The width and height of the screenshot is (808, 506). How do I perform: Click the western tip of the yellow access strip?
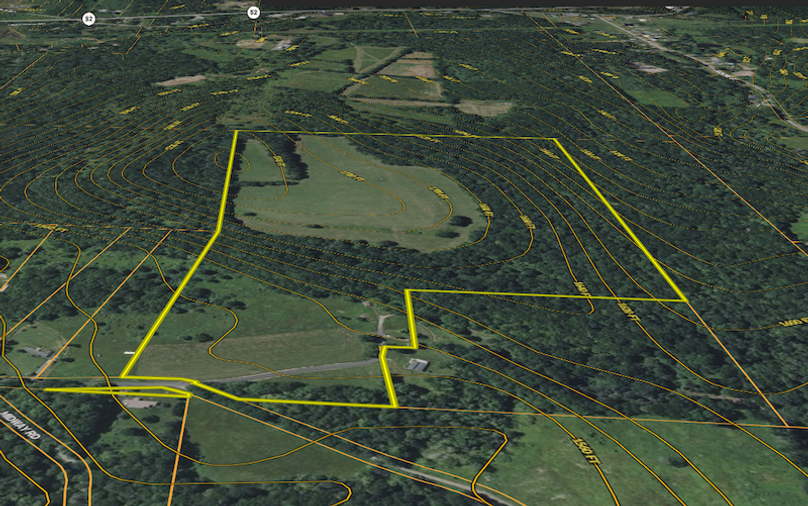(45, 390)
